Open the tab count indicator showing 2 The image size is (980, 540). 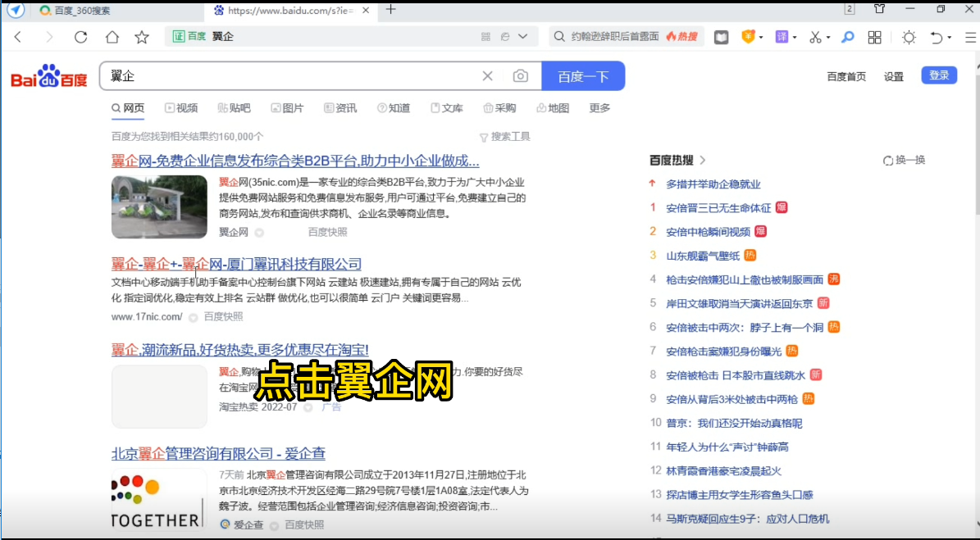[x=850, y=9]
